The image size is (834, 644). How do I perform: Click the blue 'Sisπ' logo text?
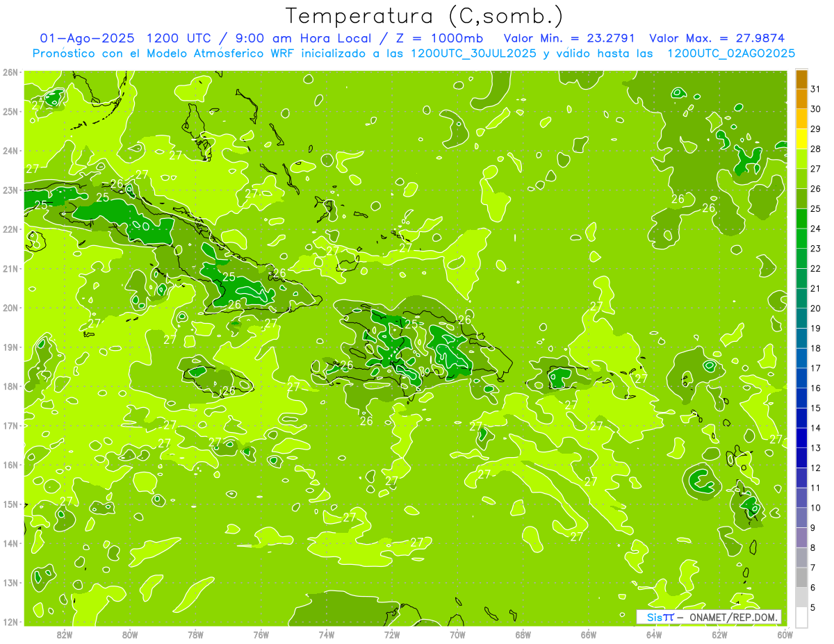pyautogui.click(x=660, y=617)
